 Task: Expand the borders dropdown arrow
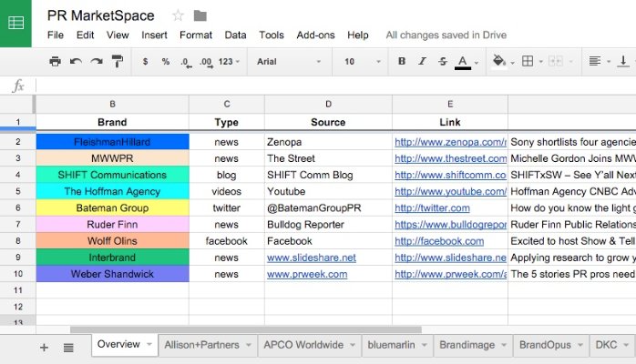[x=540, y=62]
